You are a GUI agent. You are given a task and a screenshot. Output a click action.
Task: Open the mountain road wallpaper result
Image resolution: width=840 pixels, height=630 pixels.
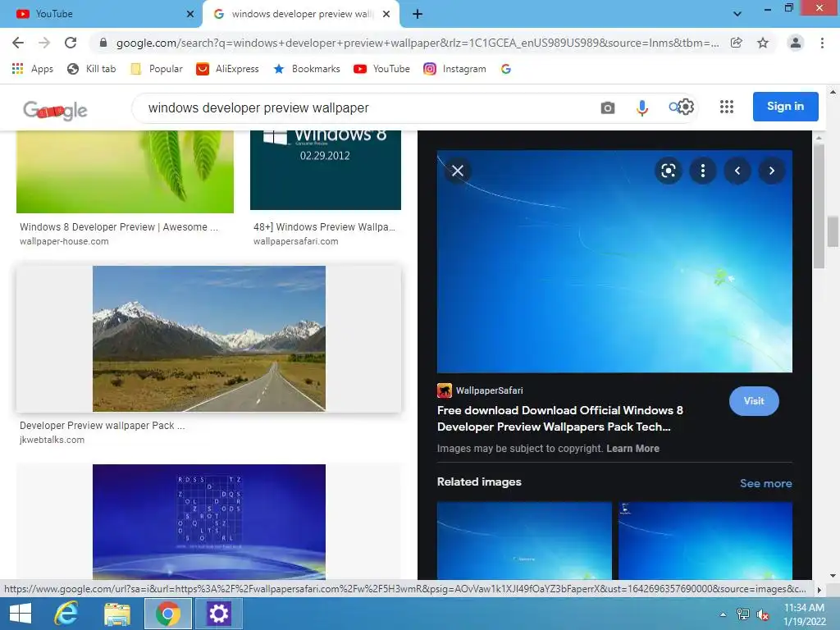[x=209, y=339]
